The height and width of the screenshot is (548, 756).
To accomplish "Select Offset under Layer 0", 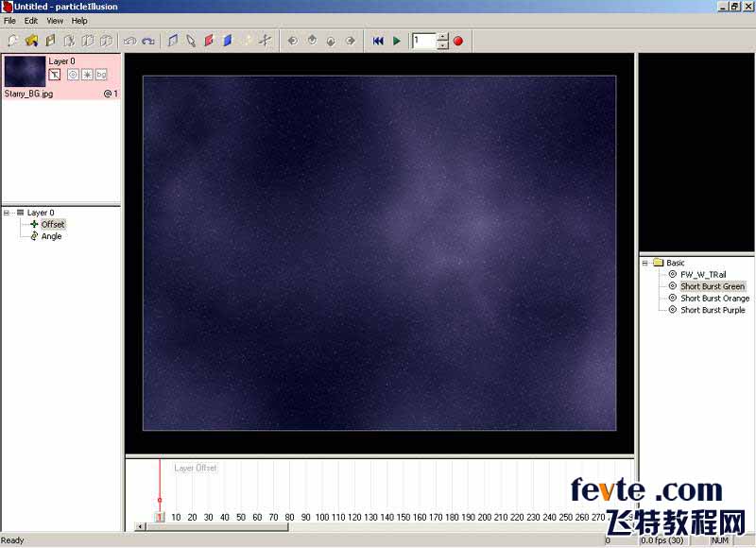I will 50,224.
